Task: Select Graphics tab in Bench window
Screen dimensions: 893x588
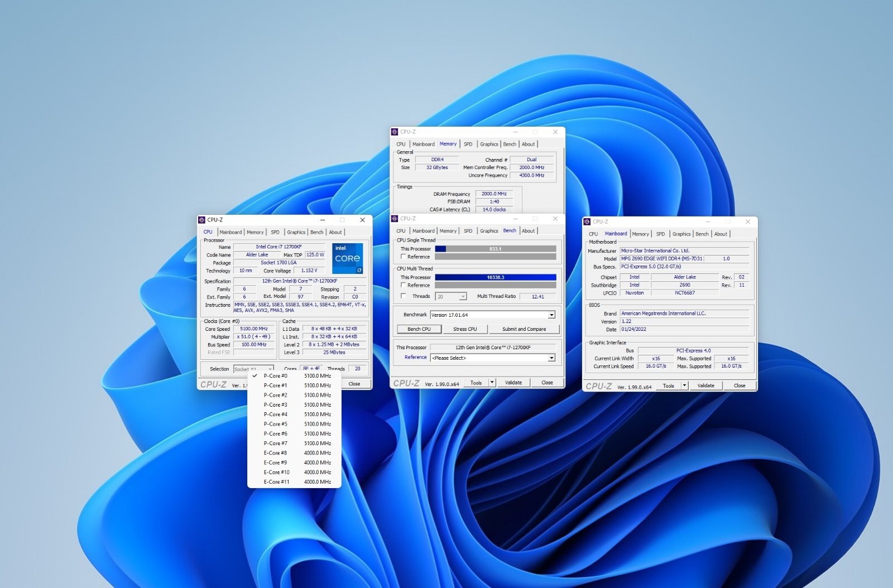Action: 489,231
